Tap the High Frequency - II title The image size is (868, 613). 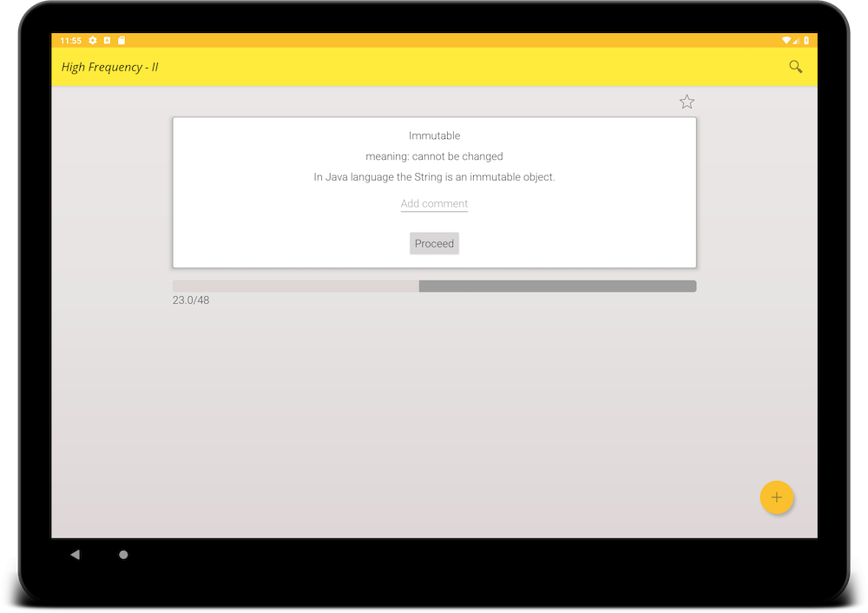(x=110, y=67)
